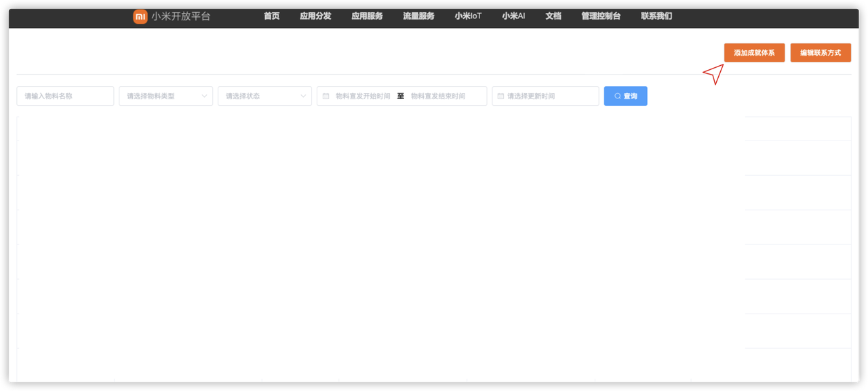Go to 管理控制台
The height and width of the screenshot is (391, 868).
coord(599,16)
